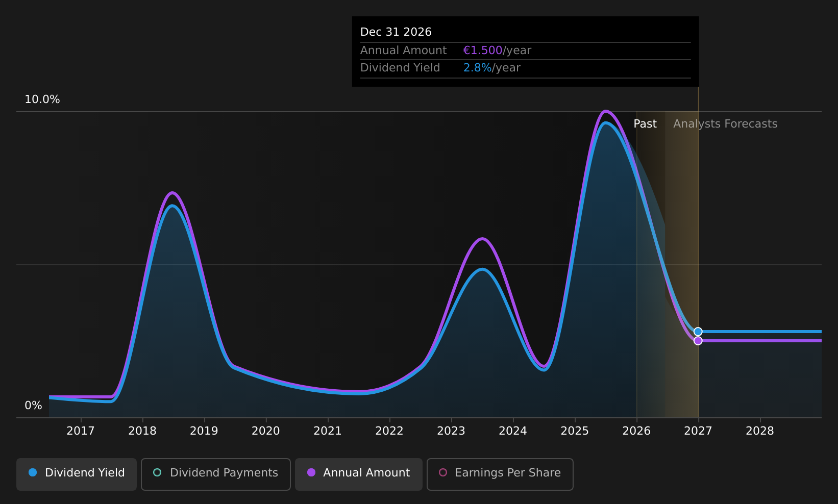The image size is (838, 504).
Task: Click the 2026 x-axis label
Action: pos(636,431)
